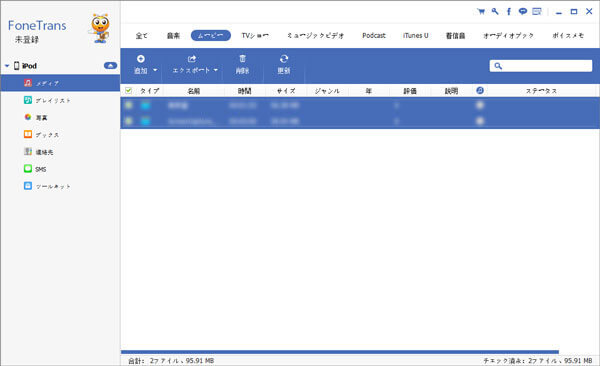This screenshot has height=366, width=600.
Task: Switch to the Podcast tab
Action: tap(374, 36)
